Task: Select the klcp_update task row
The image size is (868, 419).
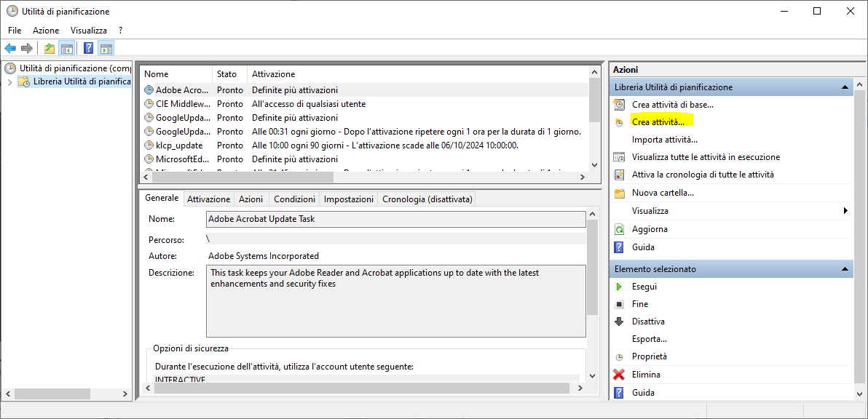Action: 365,145
